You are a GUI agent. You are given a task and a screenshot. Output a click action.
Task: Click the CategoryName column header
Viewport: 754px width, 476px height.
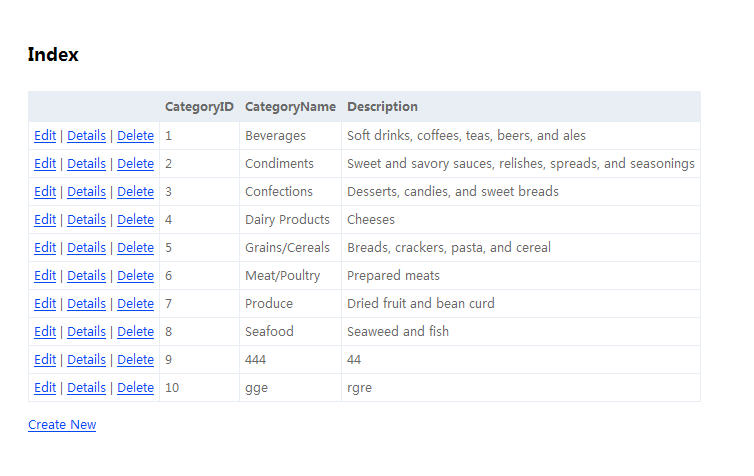pyautogui.click(x=290, y=106)
